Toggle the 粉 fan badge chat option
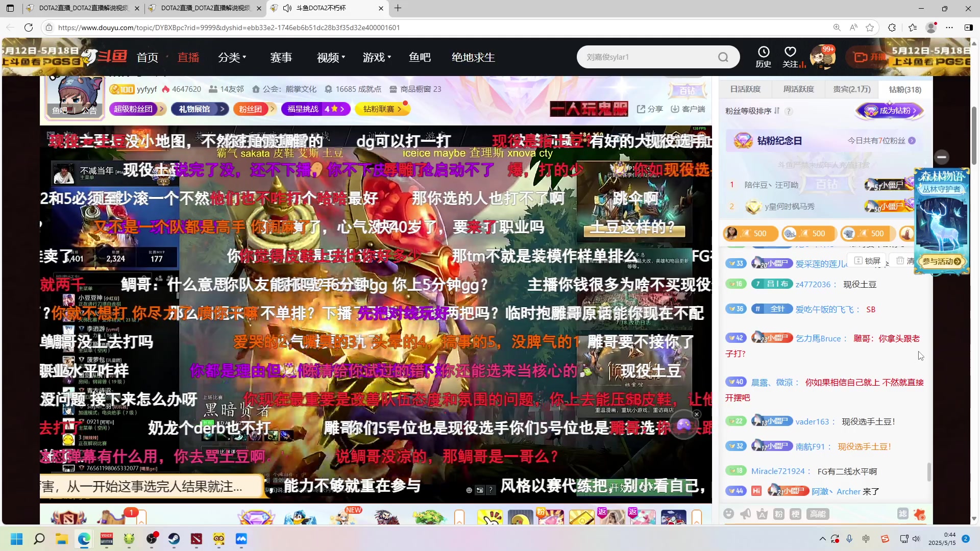This screenshot has width=980, height=551. coord(779,514)
